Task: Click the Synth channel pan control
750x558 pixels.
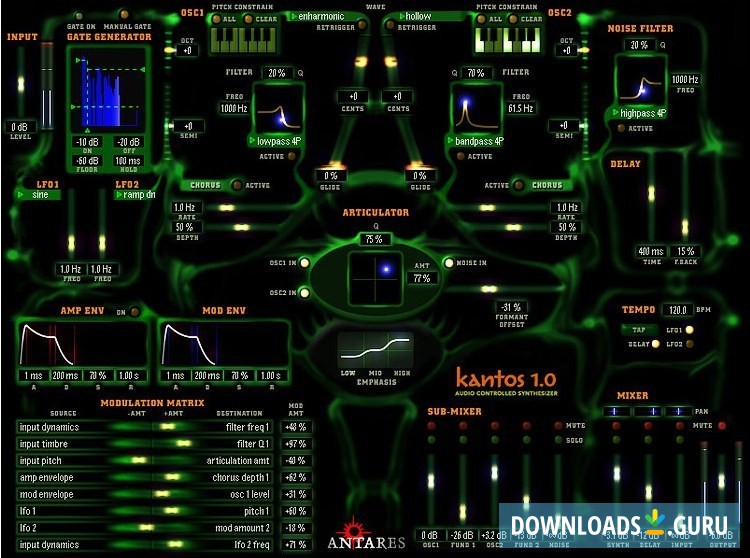Action: click(x=616, y=411)
